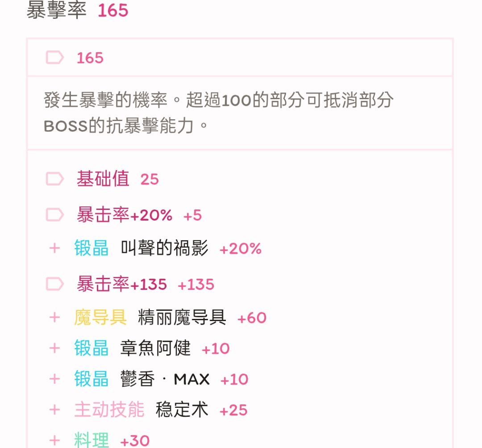Open the 章魚阿健 crystal link
Viewport: 482px width, 448px height.
click(155, 348)
